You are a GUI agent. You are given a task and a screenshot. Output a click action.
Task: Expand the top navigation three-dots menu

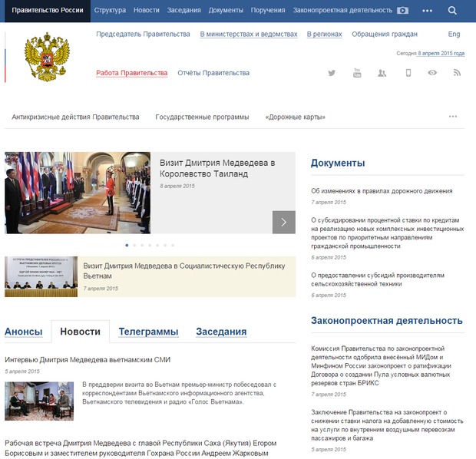(427, 11)
